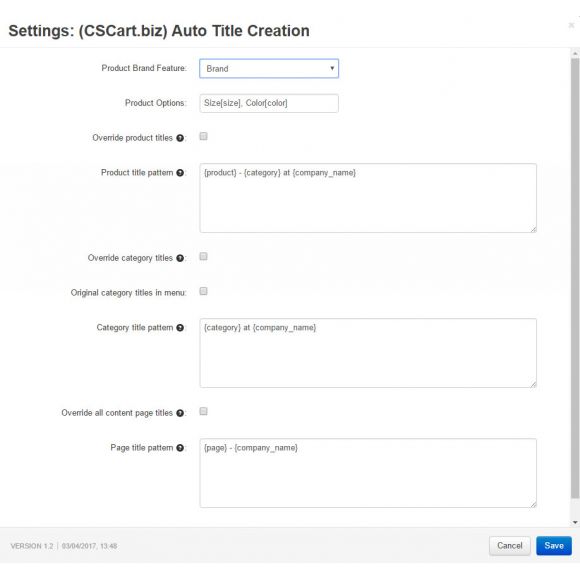
Task: Open the Product Brand Feature dropdown
Action: point(269,68)
